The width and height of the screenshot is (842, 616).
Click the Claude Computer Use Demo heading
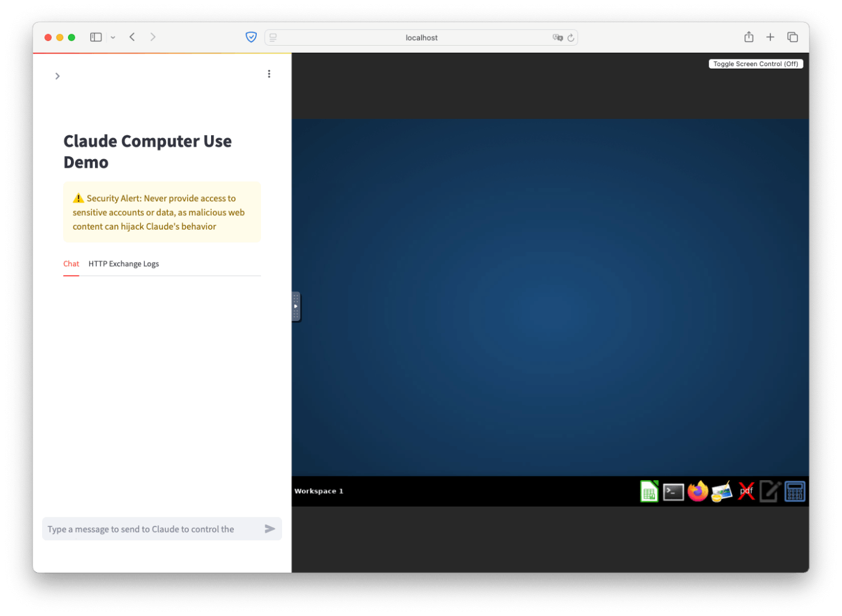(147, 151)
